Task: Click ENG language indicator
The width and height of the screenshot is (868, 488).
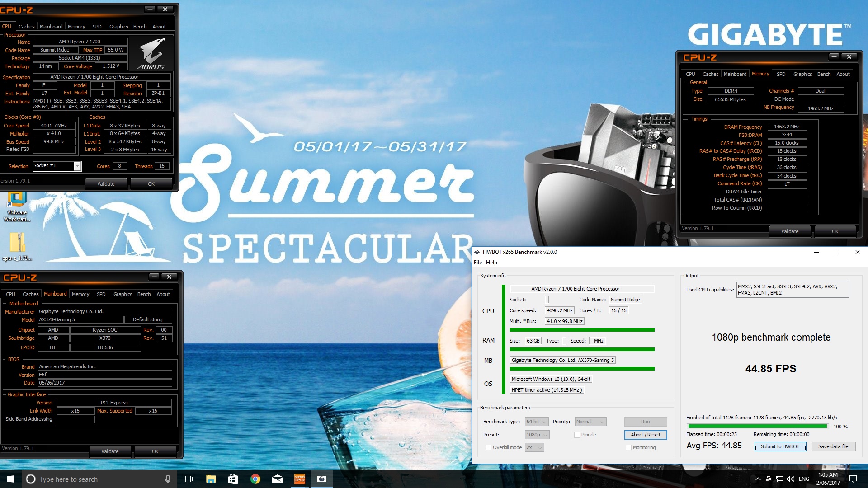Action: click(x=804, y=479)
